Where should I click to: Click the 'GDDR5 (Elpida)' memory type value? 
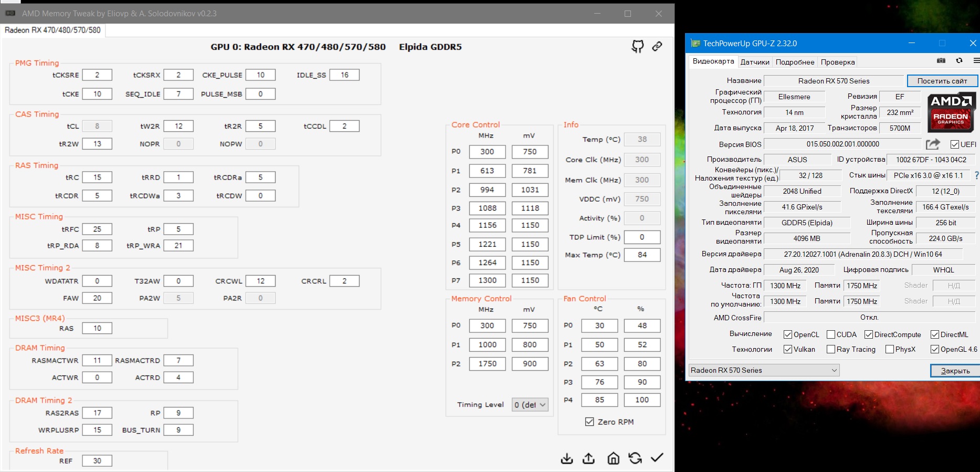807,223
